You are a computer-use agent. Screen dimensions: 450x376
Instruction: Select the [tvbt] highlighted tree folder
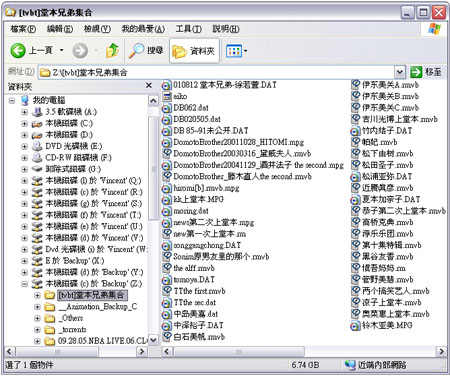click(92, 295)
